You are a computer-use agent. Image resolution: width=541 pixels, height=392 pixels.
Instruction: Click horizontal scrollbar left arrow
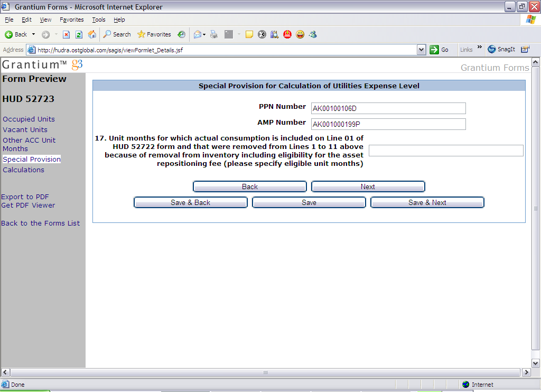pos(5,372)
